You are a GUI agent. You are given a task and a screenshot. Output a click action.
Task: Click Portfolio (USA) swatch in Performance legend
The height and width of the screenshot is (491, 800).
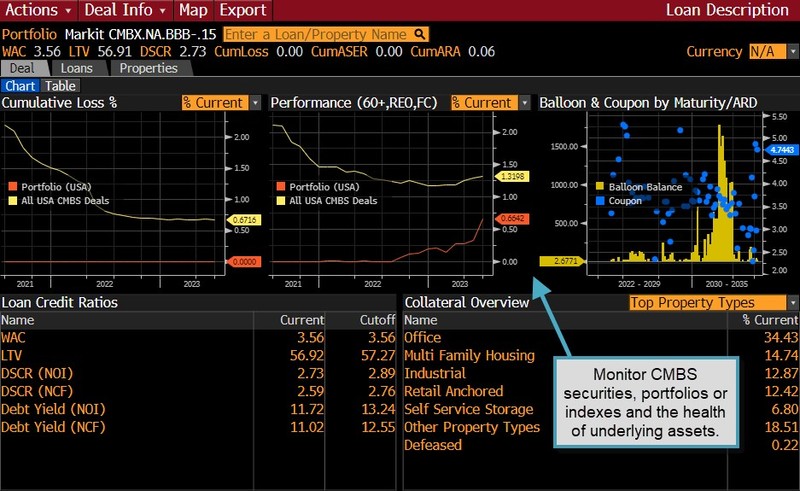[x=281, y=187]
